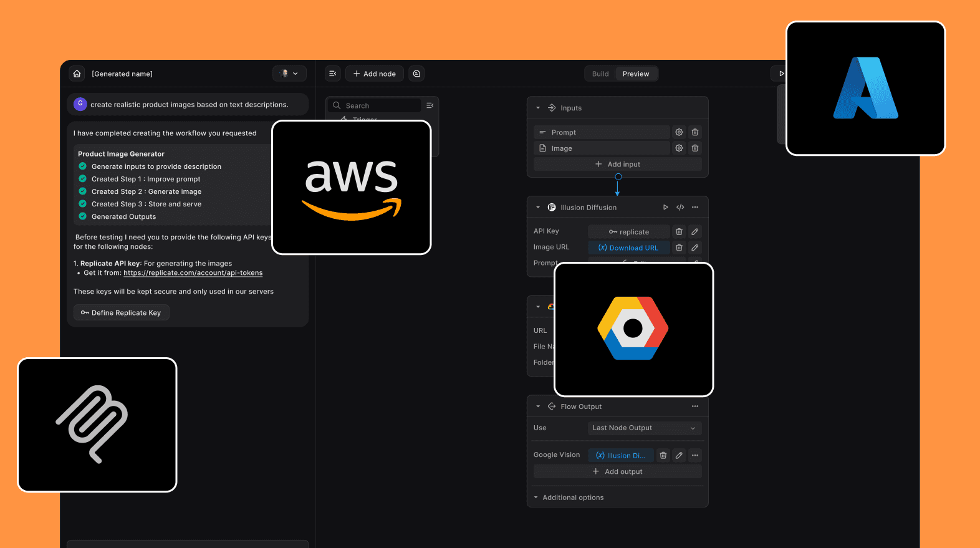Click the 'Product Image Generator' heading
Screen dimensions: 980x548
point(121,154)
